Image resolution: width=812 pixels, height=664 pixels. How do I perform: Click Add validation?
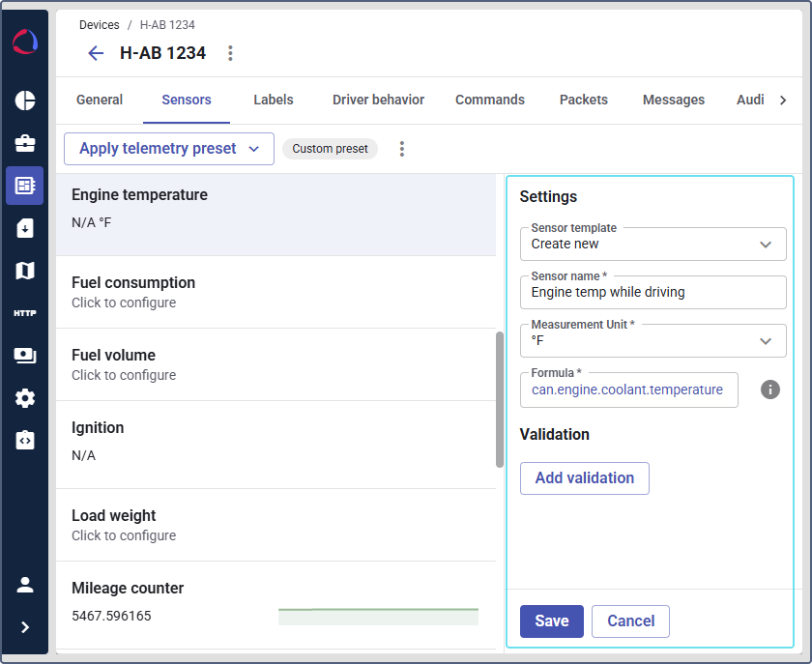click(x=584, y=477)
